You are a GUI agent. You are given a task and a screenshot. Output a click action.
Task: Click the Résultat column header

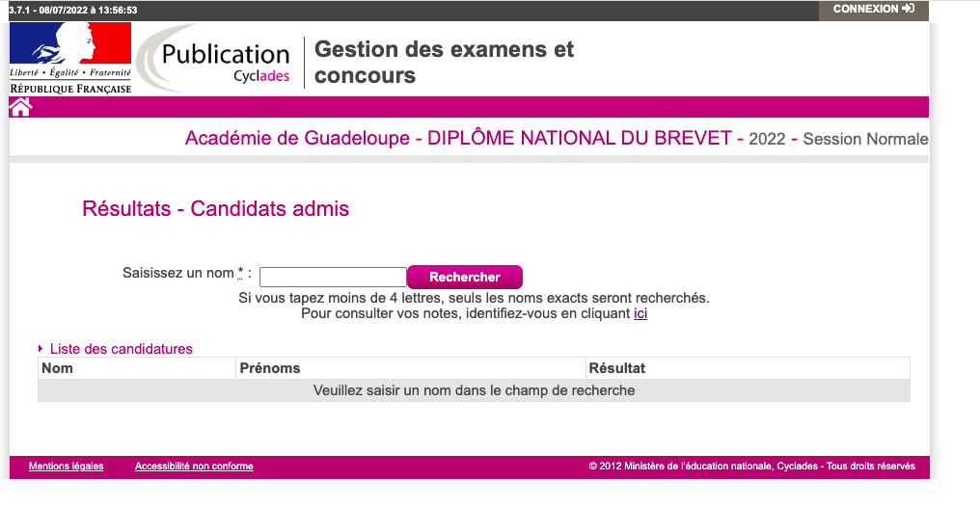point(616,368)
